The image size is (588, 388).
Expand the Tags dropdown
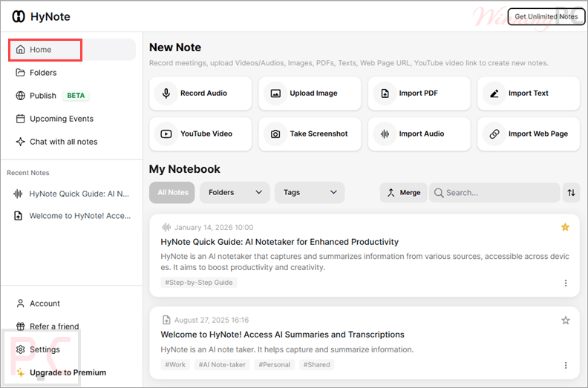(310, 193)
